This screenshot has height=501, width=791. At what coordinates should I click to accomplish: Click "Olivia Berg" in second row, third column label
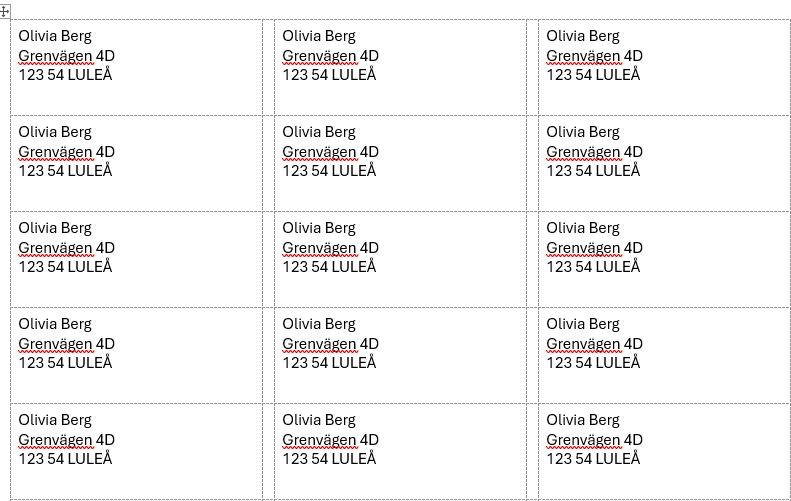point(583,132)
